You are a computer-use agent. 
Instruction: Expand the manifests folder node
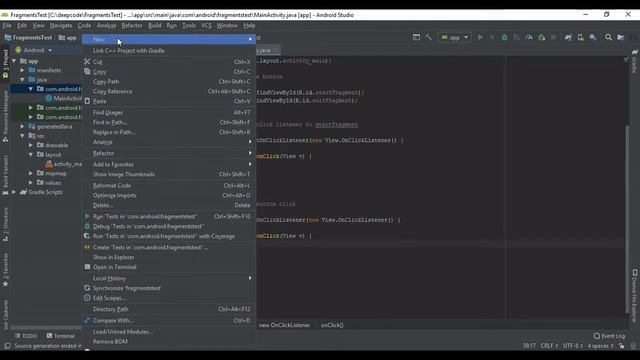point(22,70)
